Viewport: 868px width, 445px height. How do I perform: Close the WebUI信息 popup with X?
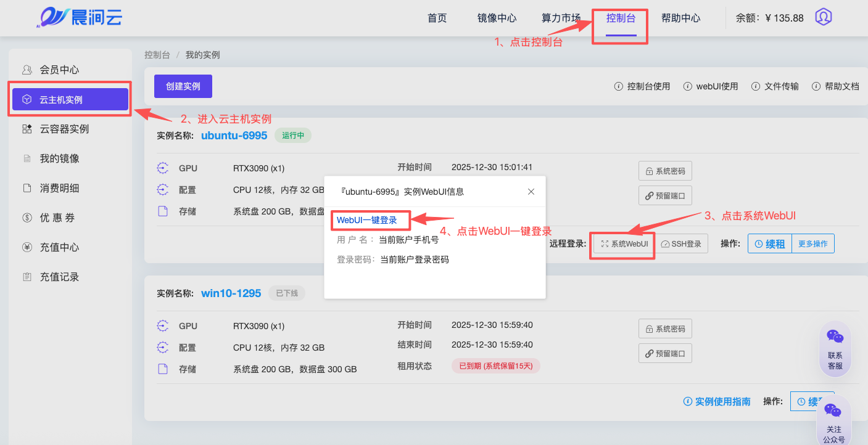coord(531,192)
